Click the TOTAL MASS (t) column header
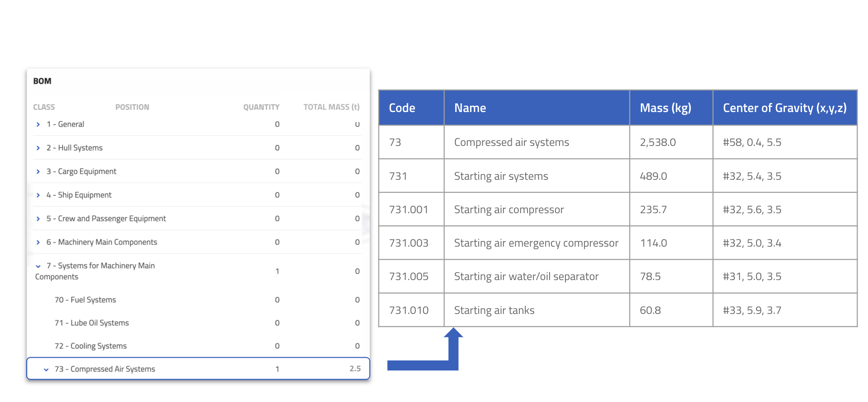Screen dimensions: 868x402 point(331,107)
